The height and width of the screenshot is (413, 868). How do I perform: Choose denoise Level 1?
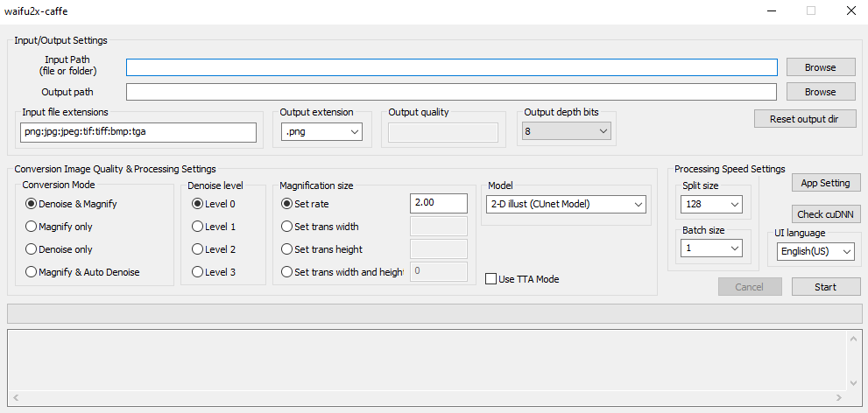[214, 227]
